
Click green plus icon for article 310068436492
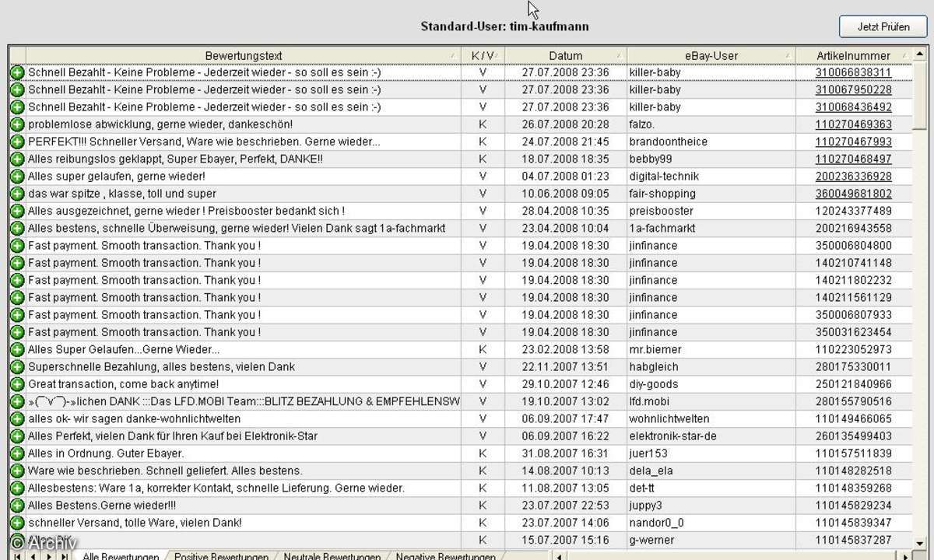click(17, 107)
